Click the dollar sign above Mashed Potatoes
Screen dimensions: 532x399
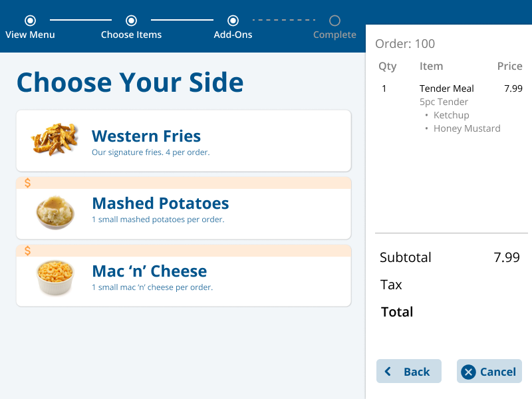tap(27, 184)
